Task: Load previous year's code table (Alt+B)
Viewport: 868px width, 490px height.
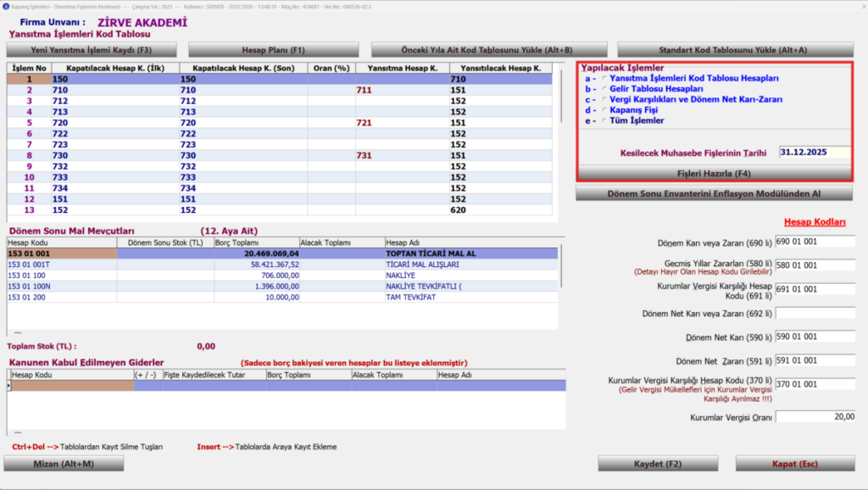Action: pos(489,50)
